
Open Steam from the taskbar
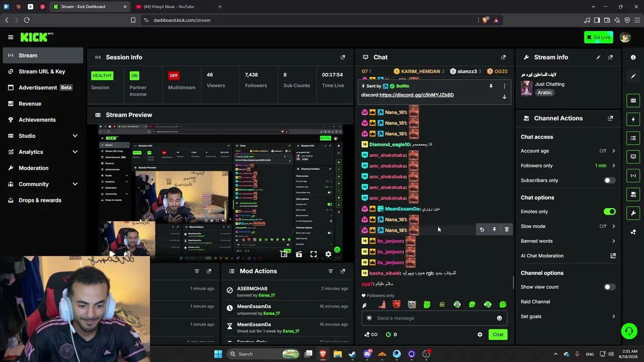point(352,354)
